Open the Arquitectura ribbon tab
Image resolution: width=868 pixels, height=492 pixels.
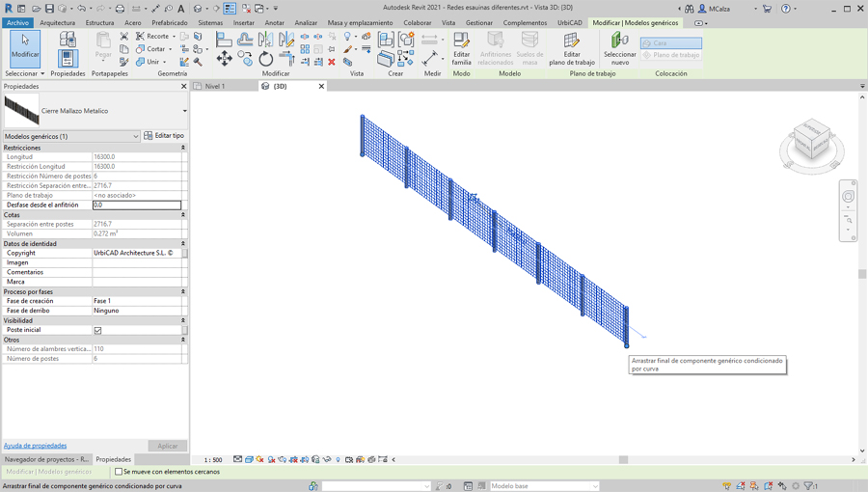[x=57, y=22]
